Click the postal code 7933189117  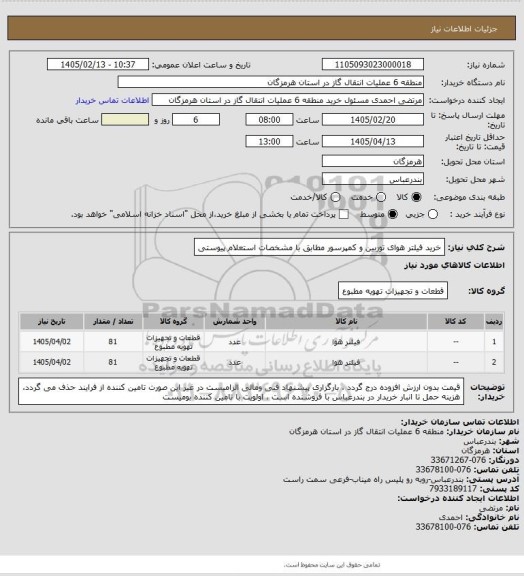point(452,489)
